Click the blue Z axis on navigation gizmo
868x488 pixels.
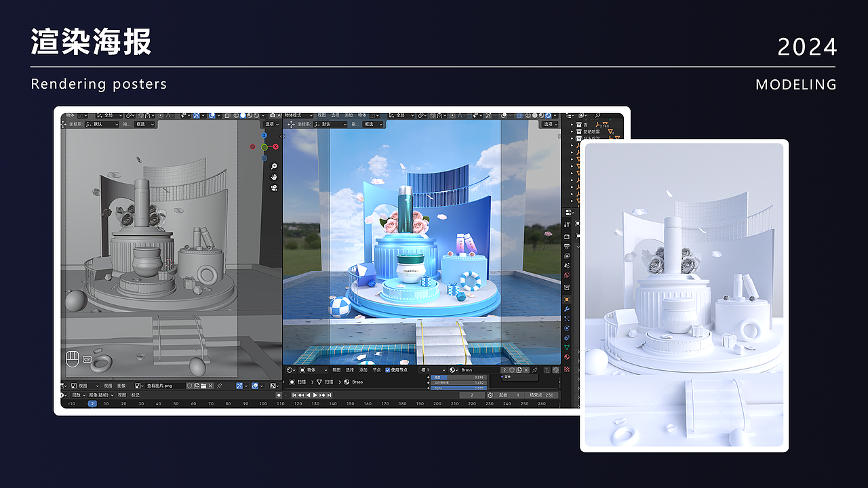click(x=264, y=136)
